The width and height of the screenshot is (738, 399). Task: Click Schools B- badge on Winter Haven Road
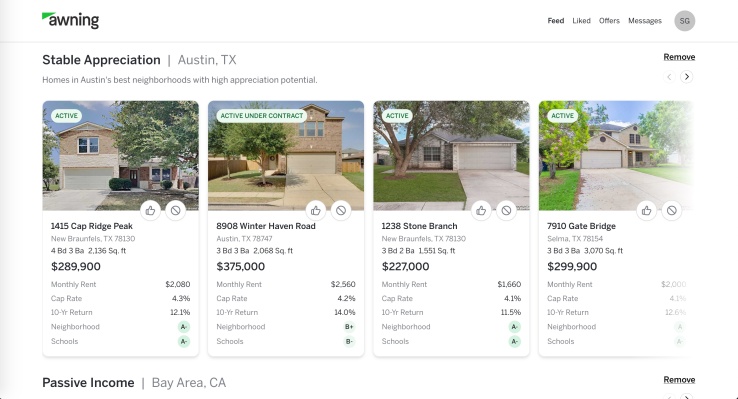(349, 341)
